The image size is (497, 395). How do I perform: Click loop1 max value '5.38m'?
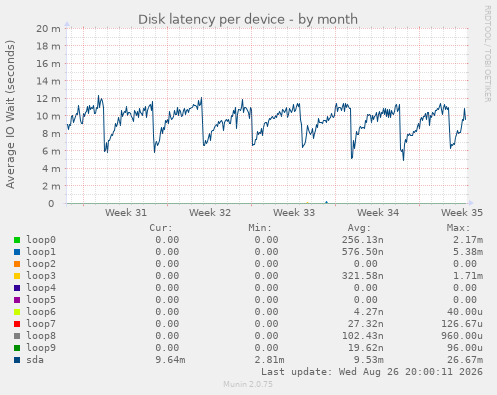(x=468, y=252)
